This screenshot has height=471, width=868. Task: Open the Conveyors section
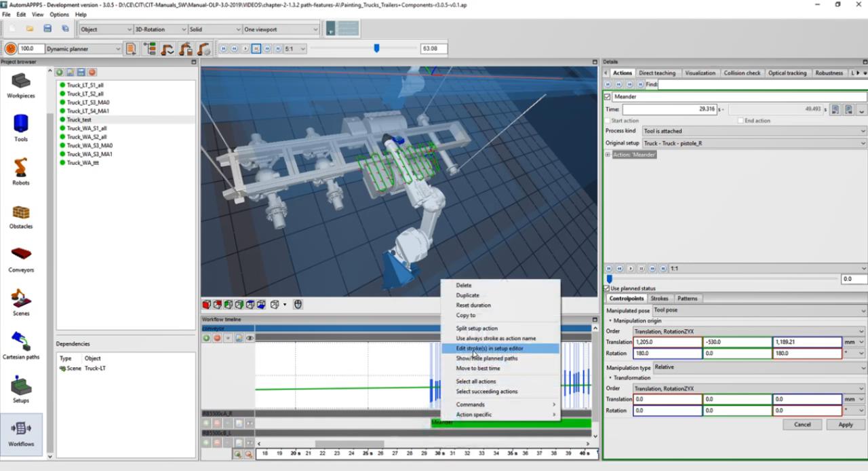click(20, 258)
